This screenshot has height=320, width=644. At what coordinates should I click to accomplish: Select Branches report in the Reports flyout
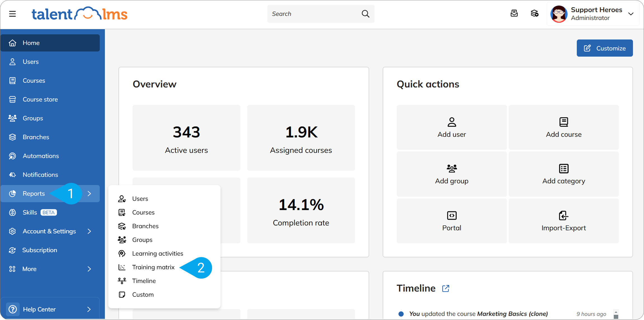tap(164, 226)
